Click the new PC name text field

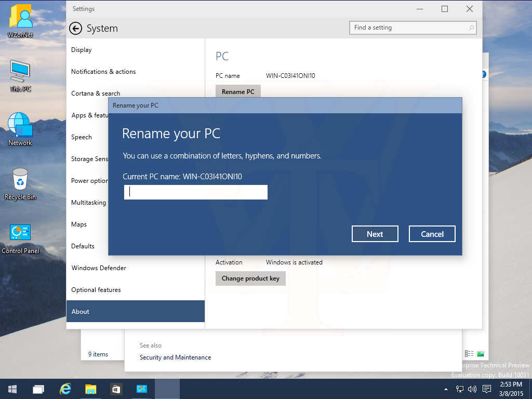(x=196, y=192)
